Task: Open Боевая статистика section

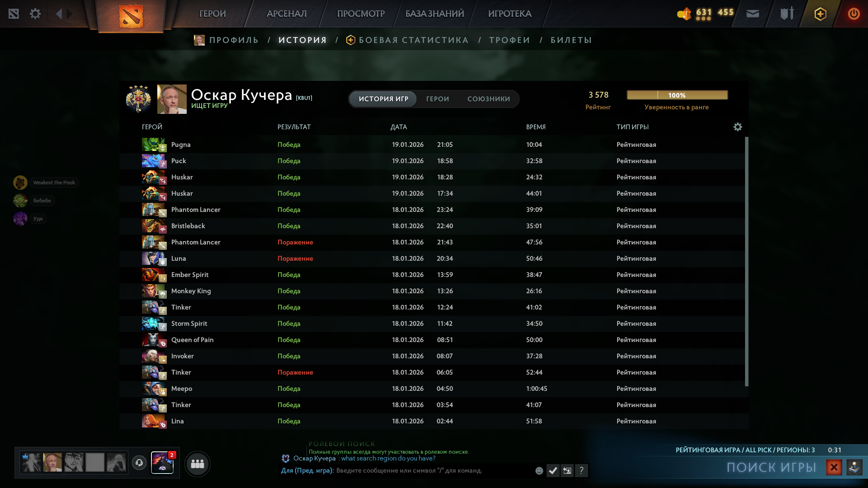Action: click(x=413, y=40)
